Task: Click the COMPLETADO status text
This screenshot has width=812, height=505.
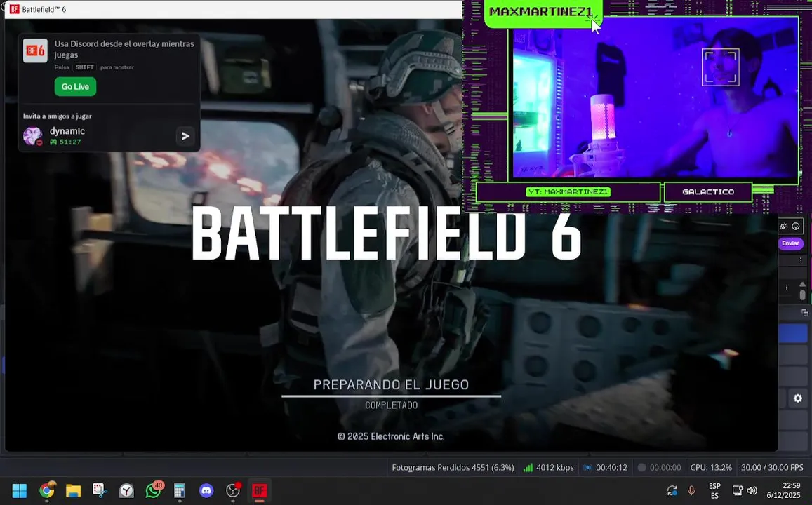Action: point(392,405)
